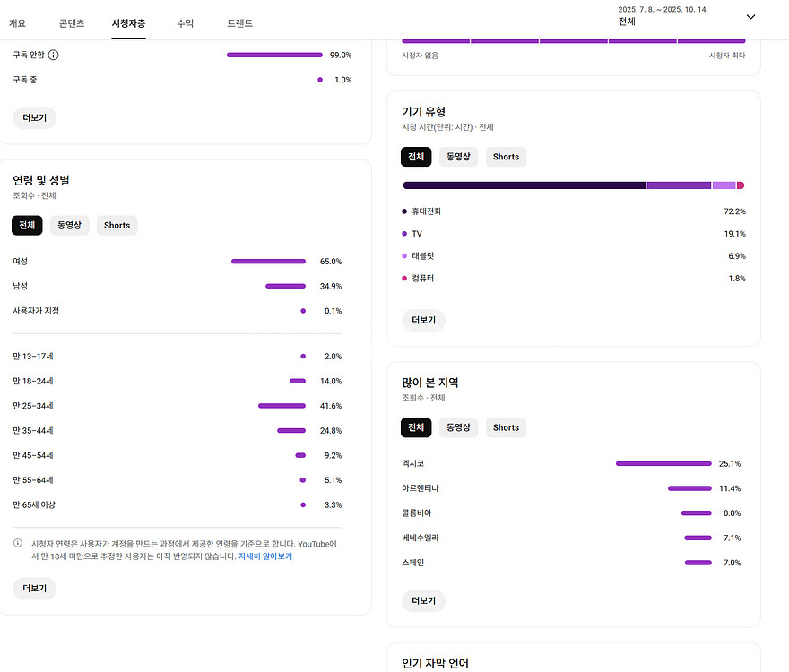Screen dimensions: 789x672
Task: Click the 멕시코 bar in top regions
Action: click(x=663, y=464)
